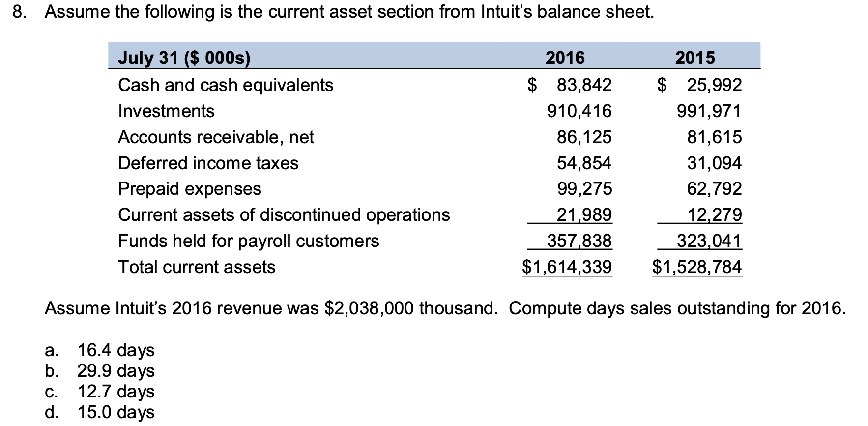Click the 2015 payroll funds value 323,041
The width and height of the screenshot is (868, 426).
click(709, 241)
